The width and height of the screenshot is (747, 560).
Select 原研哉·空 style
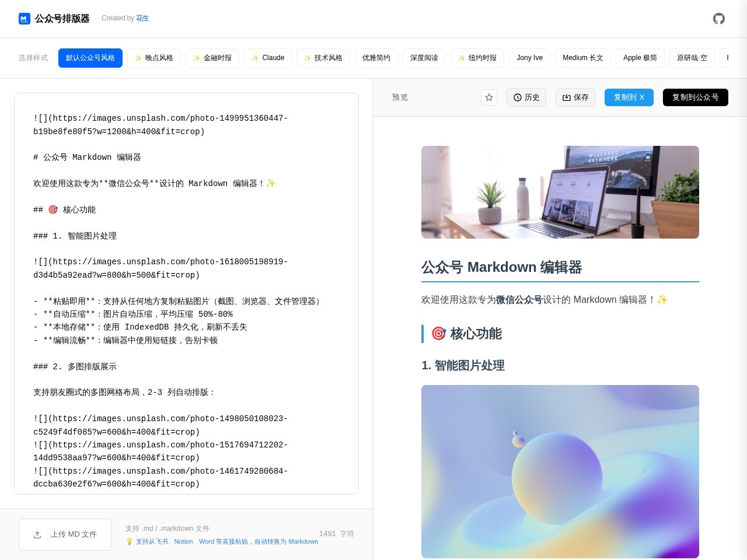pyautogui.click(x=692, y=58)
